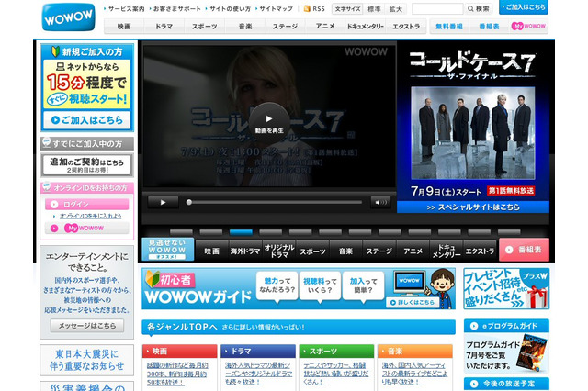Click the メッセージはこちら button
The width and height of the screenshot is (588, 391).
point(87,326)
